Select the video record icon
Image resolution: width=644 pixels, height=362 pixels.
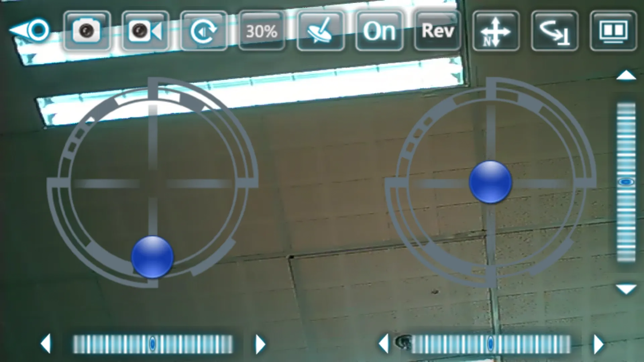point(144,30)
